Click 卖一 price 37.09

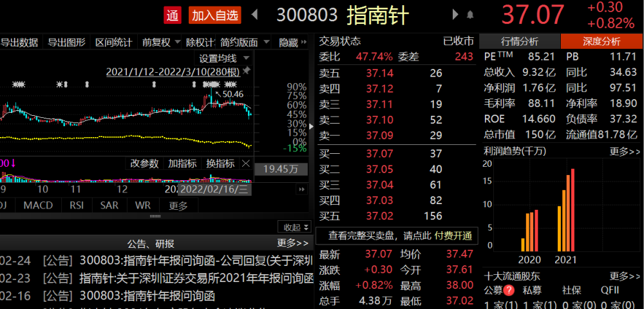coord(380,135)
